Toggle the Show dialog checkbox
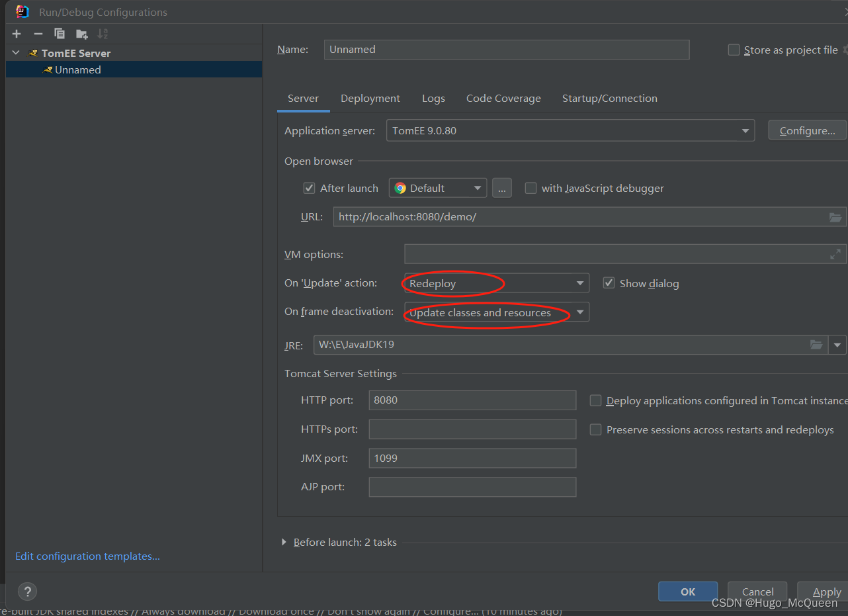Image resolution: width=848 pixels, height=616 pixels. click(x=609, y=283)
